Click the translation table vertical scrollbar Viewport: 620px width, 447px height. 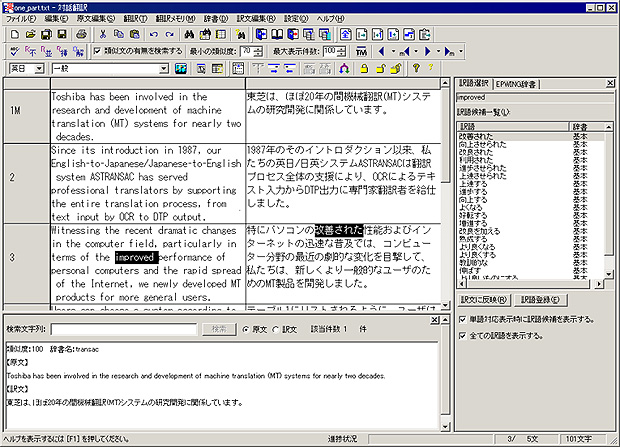point(445,194)
